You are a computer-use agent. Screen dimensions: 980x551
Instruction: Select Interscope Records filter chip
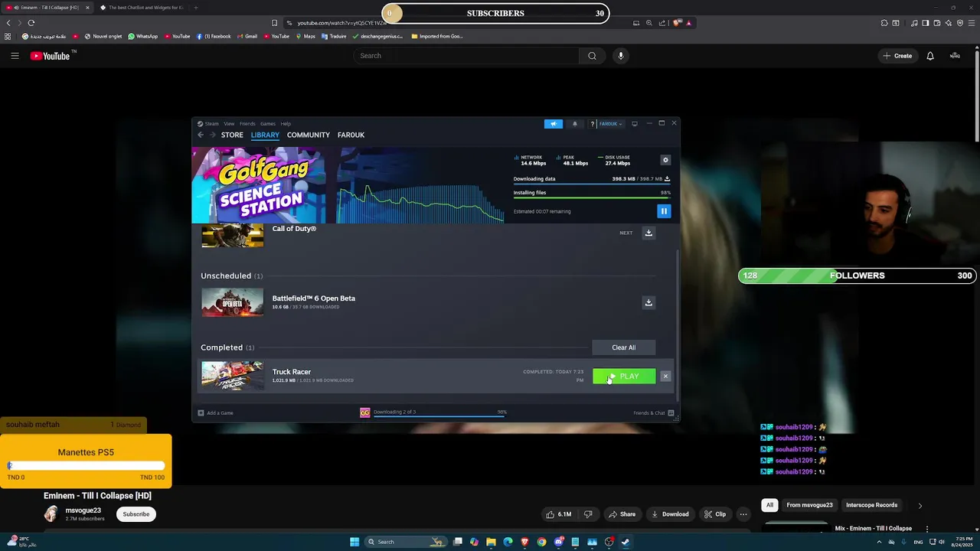(871, 505)
